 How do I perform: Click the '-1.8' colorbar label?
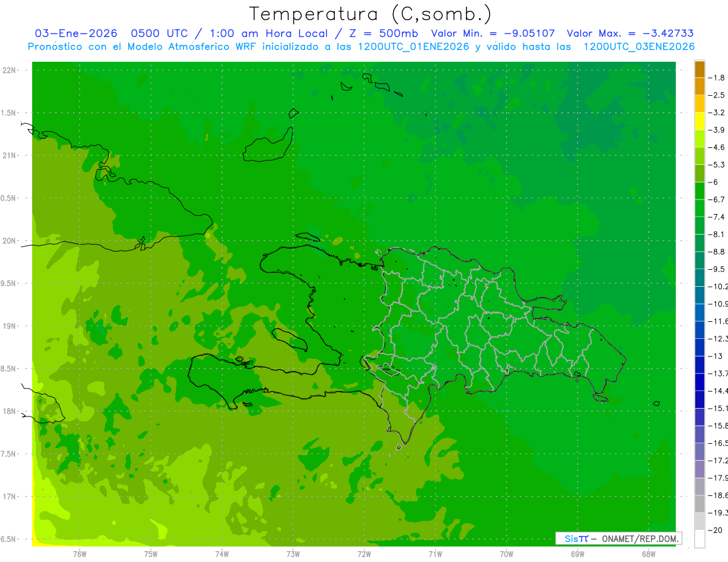[x=718, y=78]
